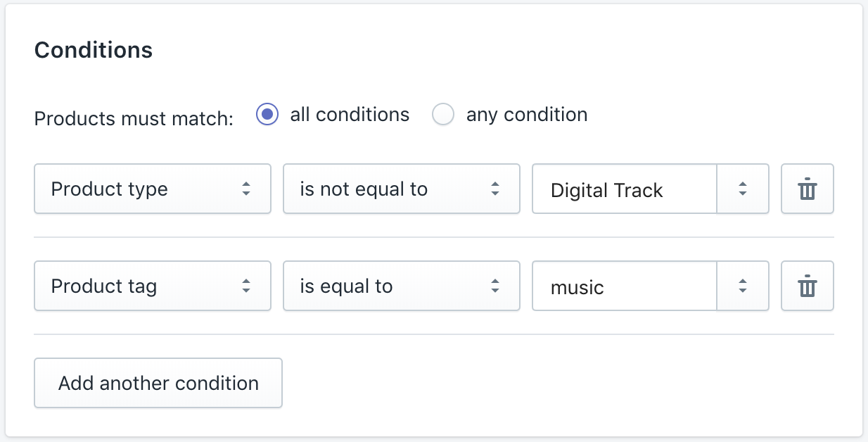Click the arrows icon in 'is not equal to' selector
868x442 pixels.
pos(494,189)
